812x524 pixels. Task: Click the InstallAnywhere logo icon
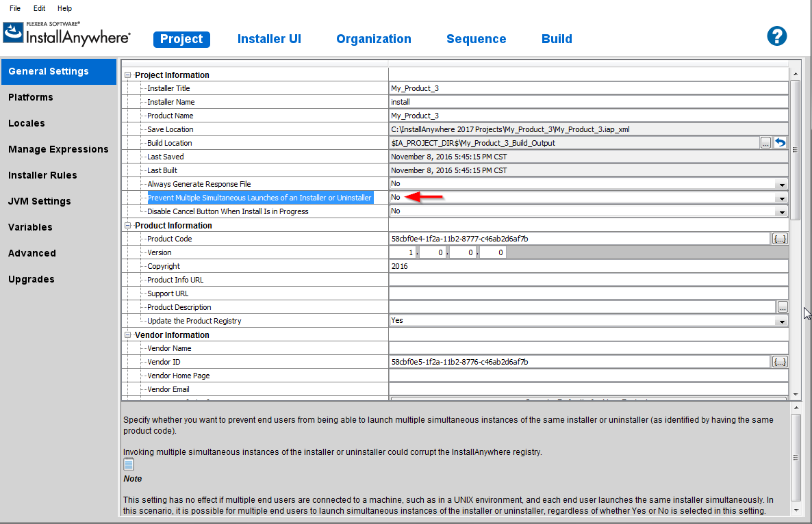[14, 34]
